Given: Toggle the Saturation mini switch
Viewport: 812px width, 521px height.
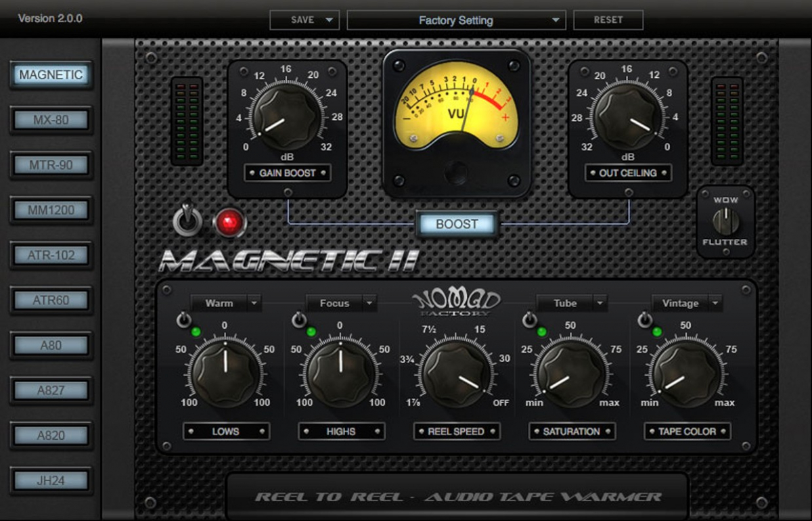Looking at the screenshot, I should [x=530, y=320].
